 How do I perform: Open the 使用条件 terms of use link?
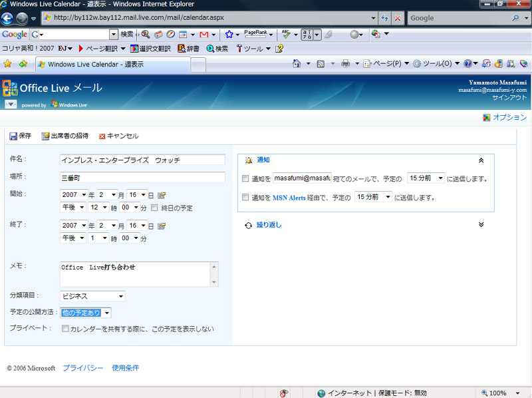click(x=126, y=368)
